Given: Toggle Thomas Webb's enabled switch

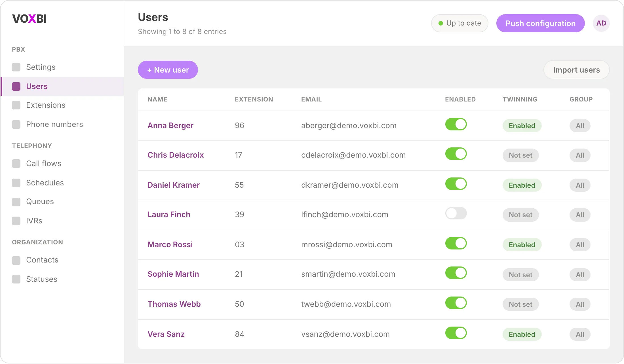Looking at the screenshot, I should [456, 303].
